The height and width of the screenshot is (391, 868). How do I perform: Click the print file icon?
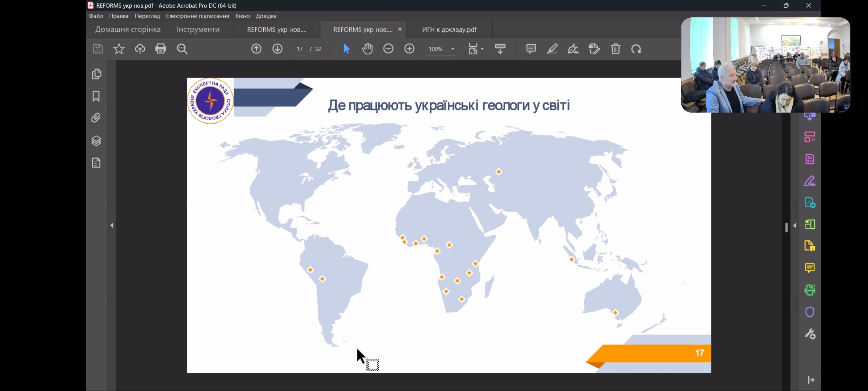click(161, 49)
